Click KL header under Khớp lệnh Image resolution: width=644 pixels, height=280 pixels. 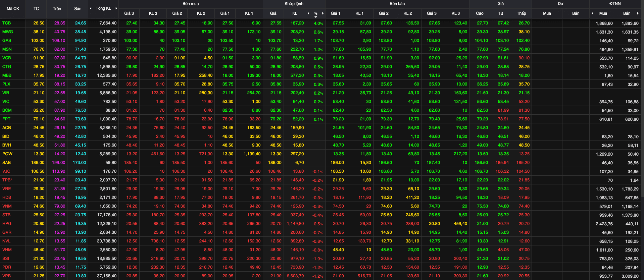click(295, 13)
